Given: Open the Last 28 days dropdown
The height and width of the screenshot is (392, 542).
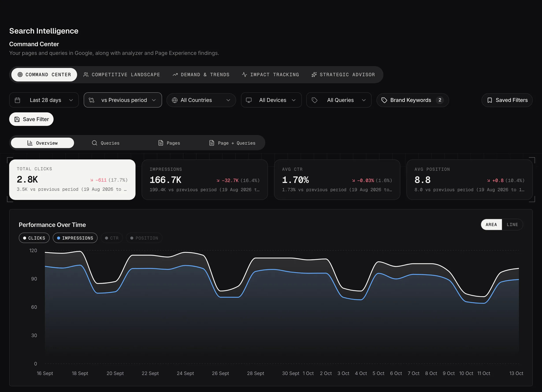Looking at the screenshot, I should [44, 100].
